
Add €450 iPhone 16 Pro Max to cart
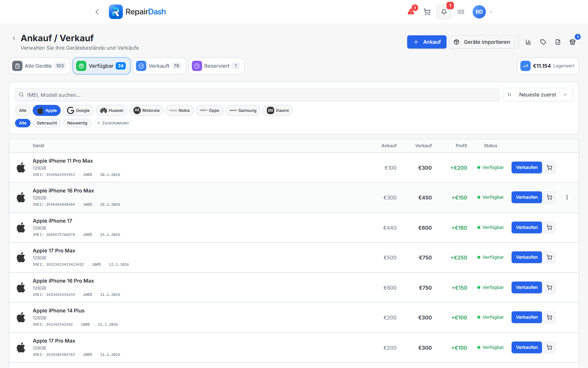coord(549,197)
